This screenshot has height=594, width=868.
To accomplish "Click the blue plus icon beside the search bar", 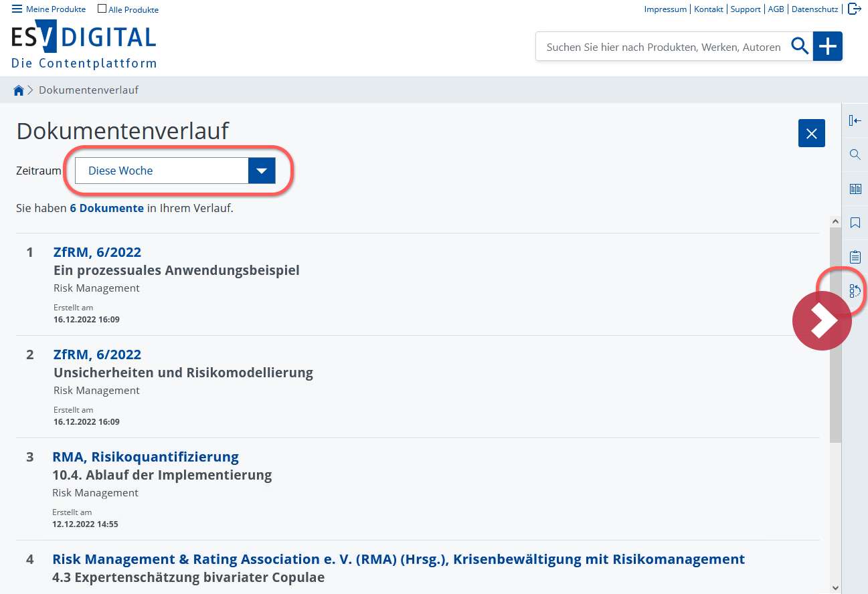I will 827,46.
